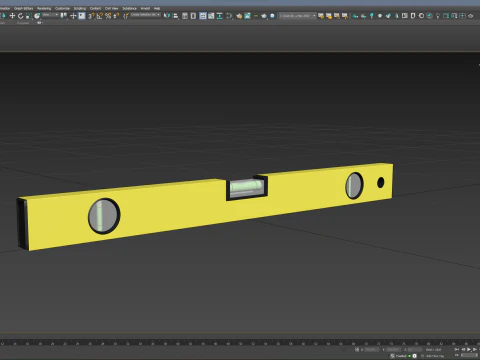Select the Scale tool
Screen dimensions: 480x360
click(29, 16)
